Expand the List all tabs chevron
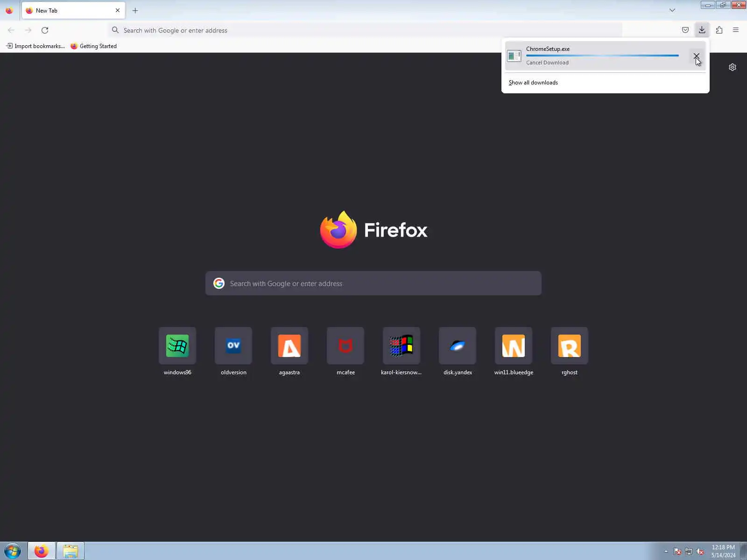 point(672,10)
